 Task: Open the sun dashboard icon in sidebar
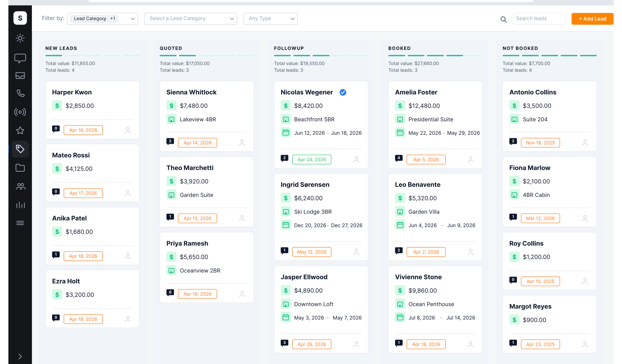pyautogui.click(x=20, y=38)
